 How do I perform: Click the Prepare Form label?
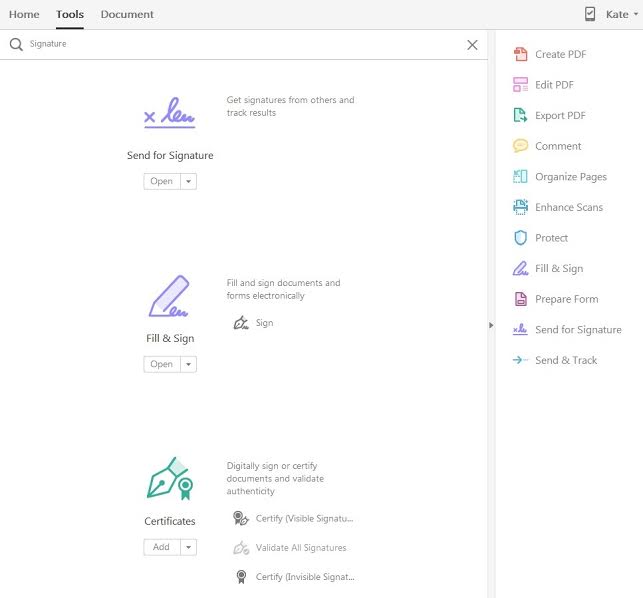coord(566,299)
